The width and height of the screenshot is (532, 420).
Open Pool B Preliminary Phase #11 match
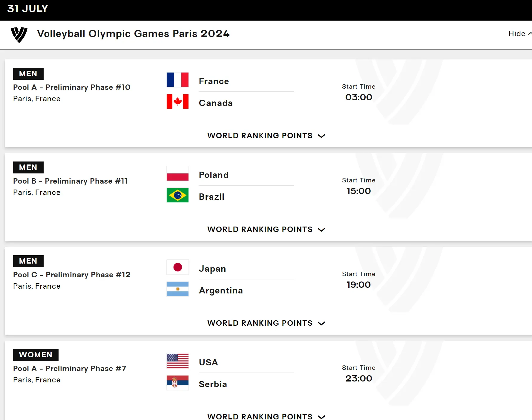(70, 181)
